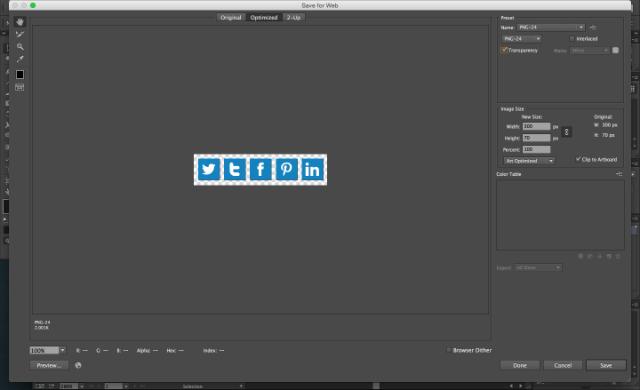Viewport: 640px width, 390px height.
Task: Enable the Interlaced checkbox
Action: point(572,39)
